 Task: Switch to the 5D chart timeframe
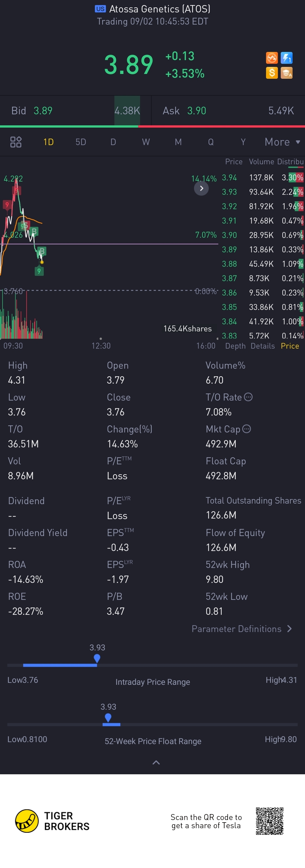click(81, 142)
